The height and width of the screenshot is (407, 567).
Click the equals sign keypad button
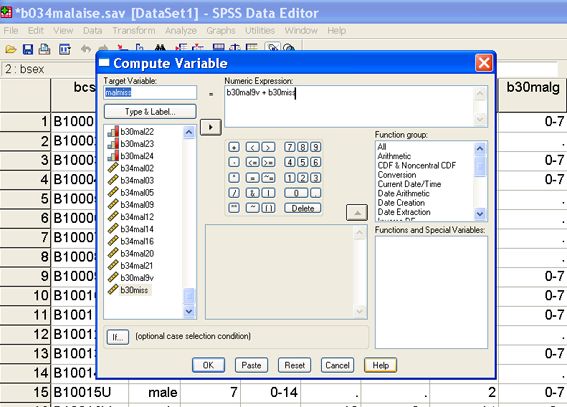pos(252,178)
